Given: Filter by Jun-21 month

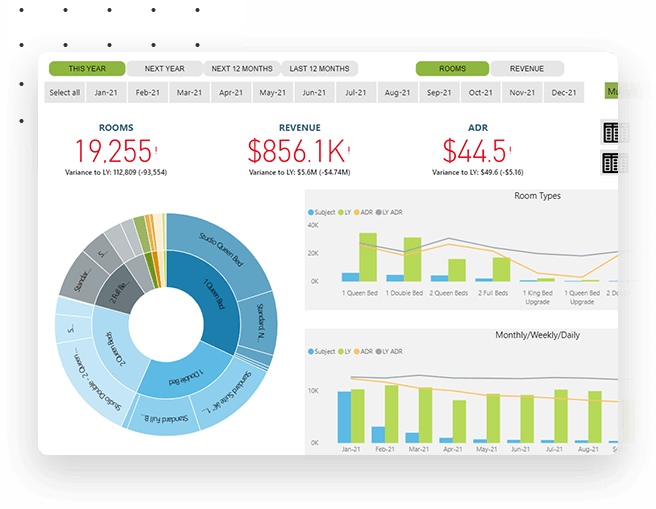Looking at the screenshot, I should [314, 92].
